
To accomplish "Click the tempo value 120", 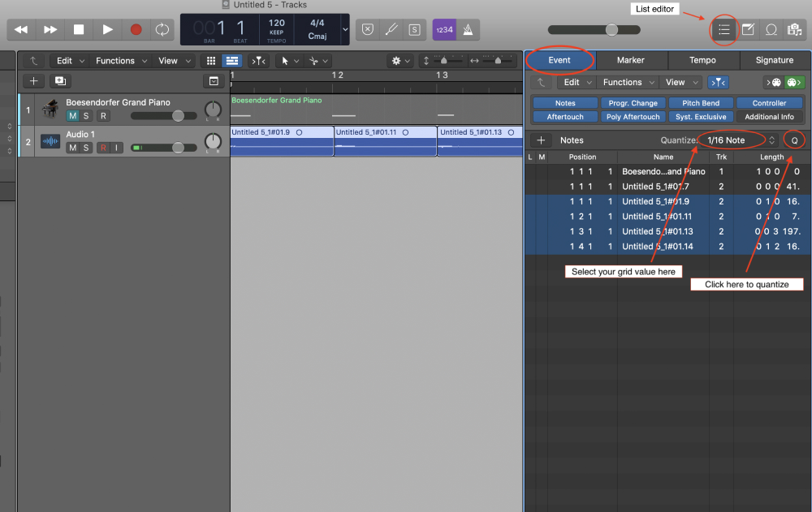I will (277, 23).
